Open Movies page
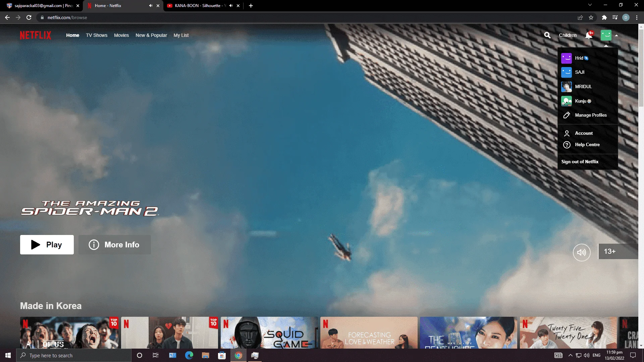This screenshot has height=362, width=644. 121,35
